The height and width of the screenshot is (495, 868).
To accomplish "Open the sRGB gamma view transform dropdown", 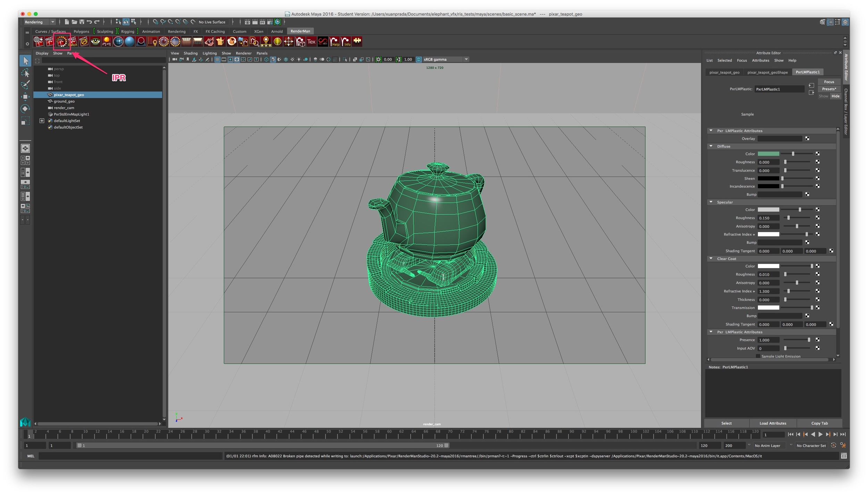I will [446, 59].
